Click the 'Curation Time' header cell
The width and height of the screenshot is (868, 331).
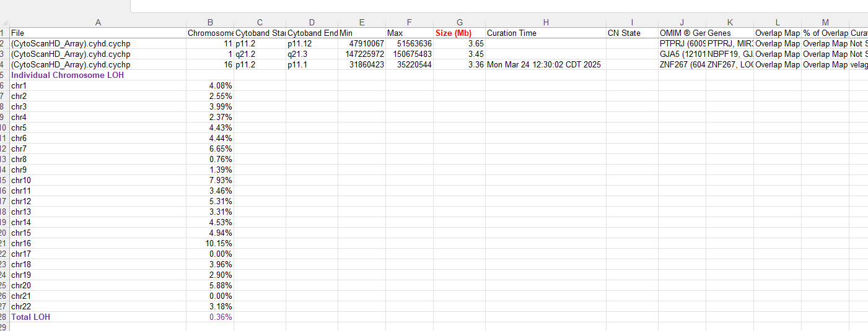point(546,33)
